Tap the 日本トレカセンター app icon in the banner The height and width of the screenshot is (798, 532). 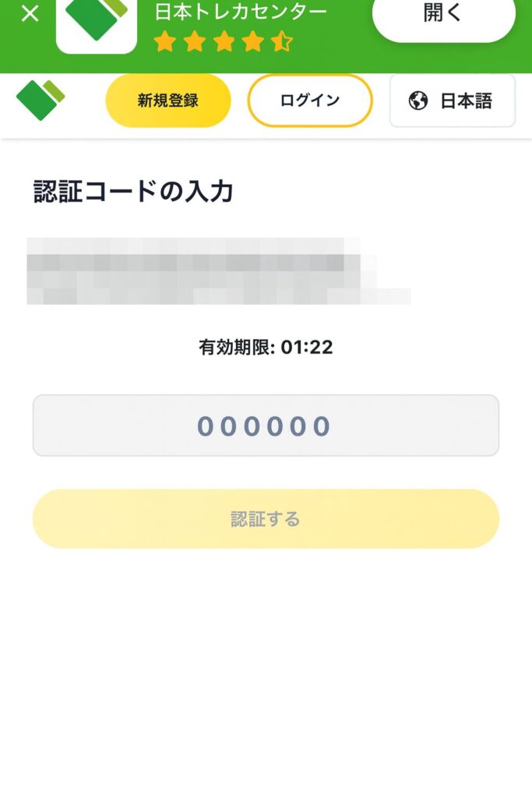pos(97,23)
